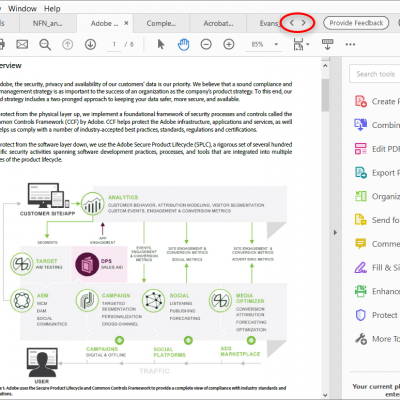Open the zoom percentage dropdown arrow
The image size is (400, 400).
pos(276,44)
